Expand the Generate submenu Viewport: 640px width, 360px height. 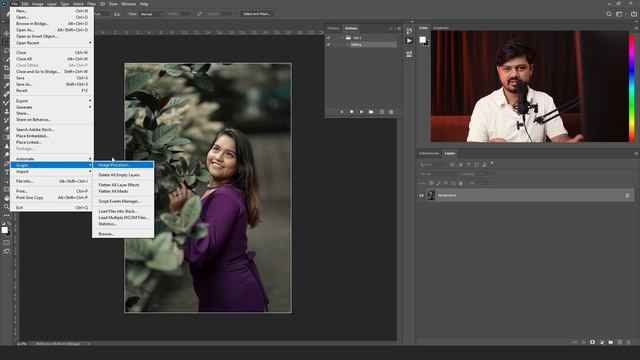coord(52,107)
